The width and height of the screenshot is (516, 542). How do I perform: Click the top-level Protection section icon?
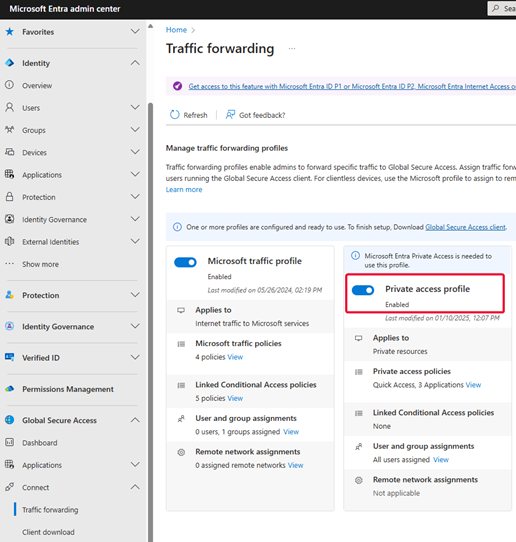[10, 295]
